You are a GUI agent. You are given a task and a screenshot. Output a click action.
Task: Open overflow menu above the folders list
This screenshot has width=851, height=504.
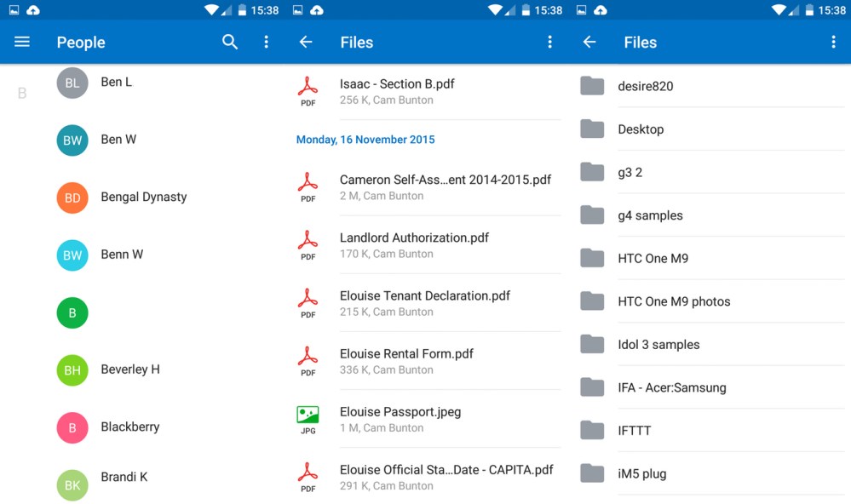click(833, 42)
